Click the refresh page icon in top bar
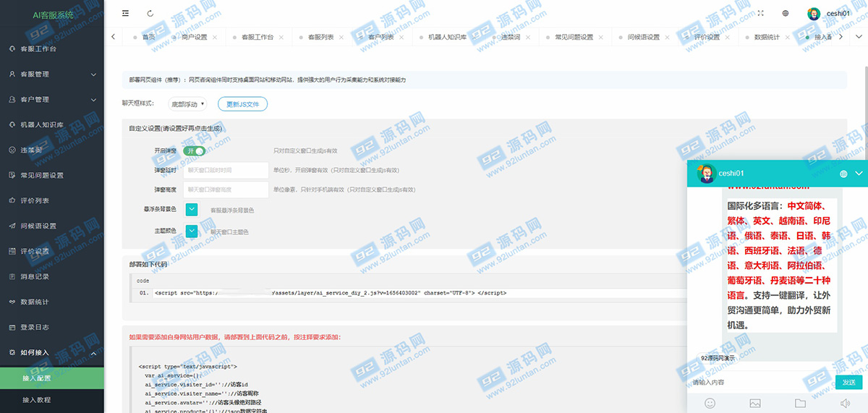The height and width of the screenshot is (413, 868). [150, 13]
